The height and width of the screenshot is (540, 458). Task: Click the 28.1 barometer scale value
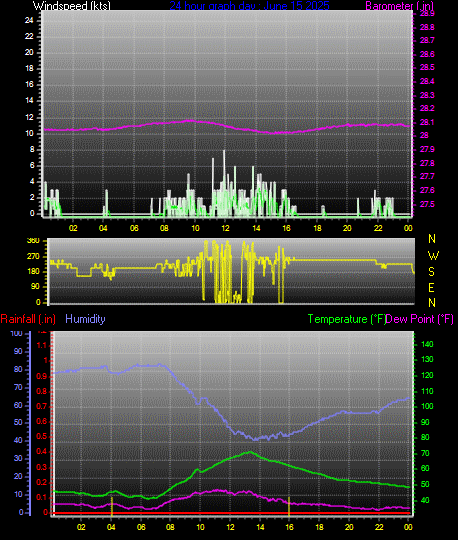[x=427, y=123]
